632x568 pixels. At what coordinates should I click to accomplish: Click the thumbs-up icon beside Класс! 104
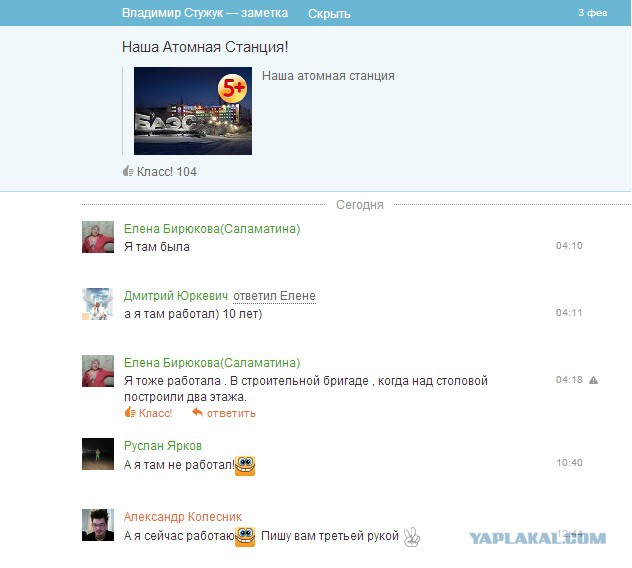(128, 172)
